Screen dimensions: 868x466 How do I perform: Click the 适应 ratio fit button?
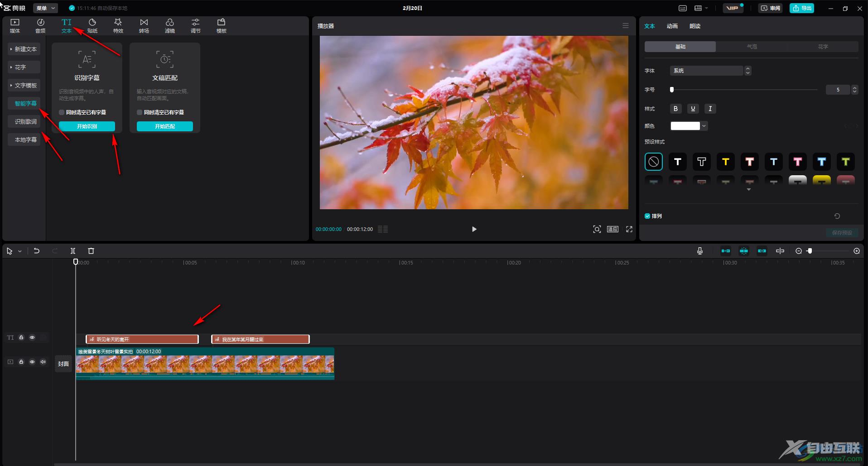tap(612, 229)
